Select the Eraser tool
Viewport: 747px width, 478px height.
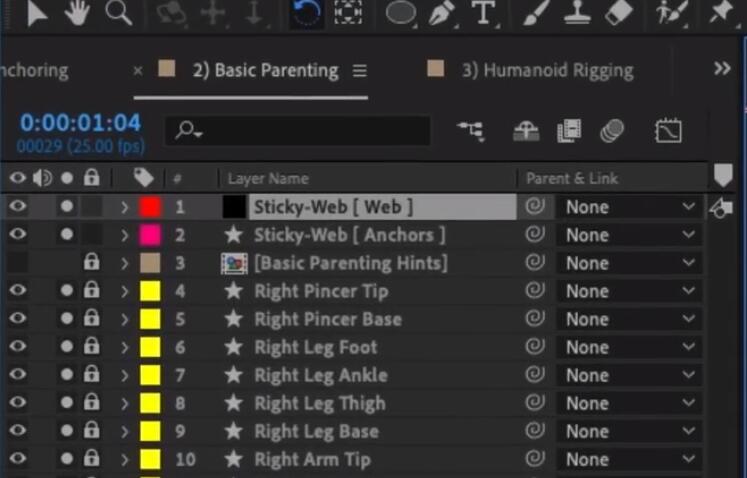618,13
